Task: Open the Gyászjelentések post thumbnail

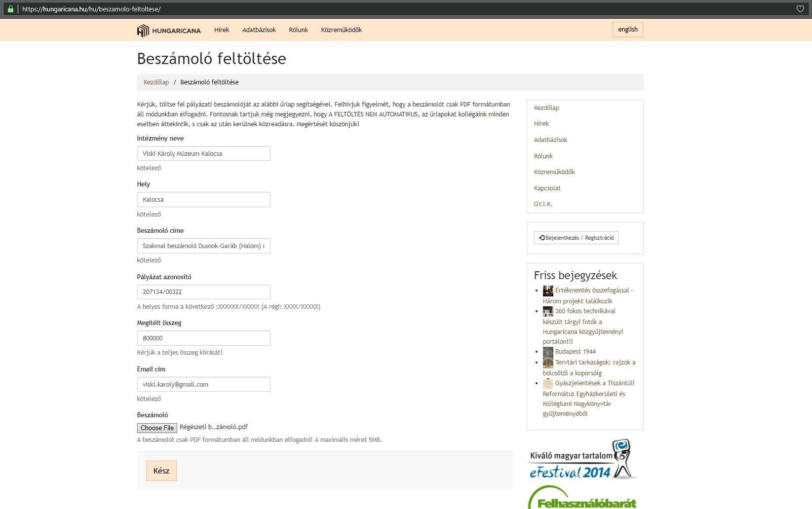Action: (548, 384)
